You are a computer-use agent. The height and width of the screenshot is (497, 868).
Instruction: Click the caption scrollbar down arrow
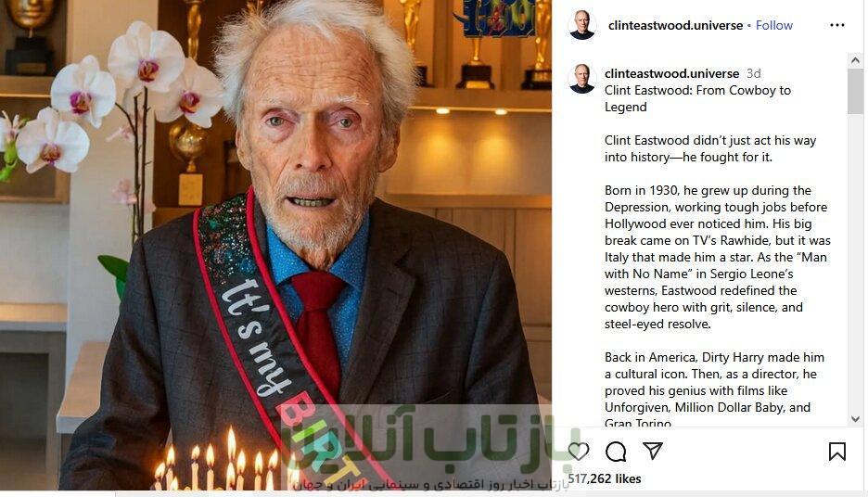(855, 419)
